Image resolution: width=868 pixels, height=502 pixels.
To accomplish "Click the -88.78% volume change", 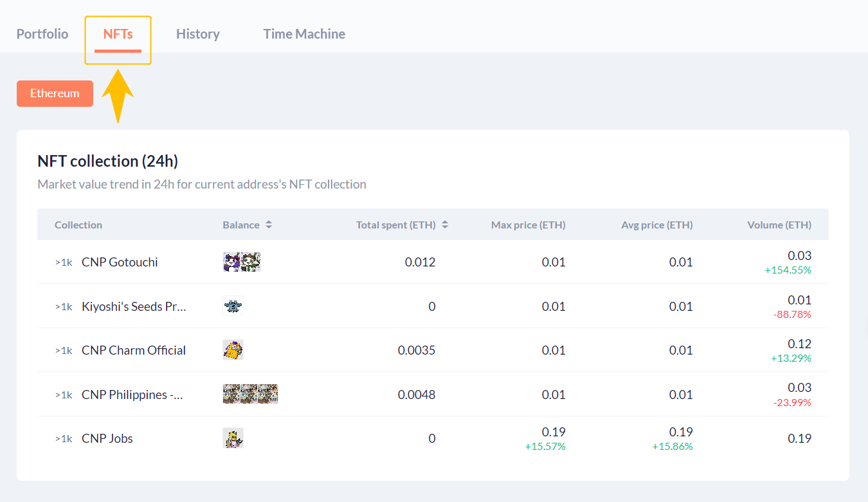I will point(792,315).
